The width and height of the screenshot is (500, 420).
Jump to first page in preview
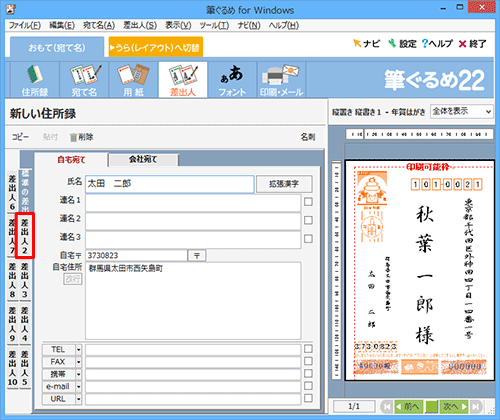pos(387,406)
